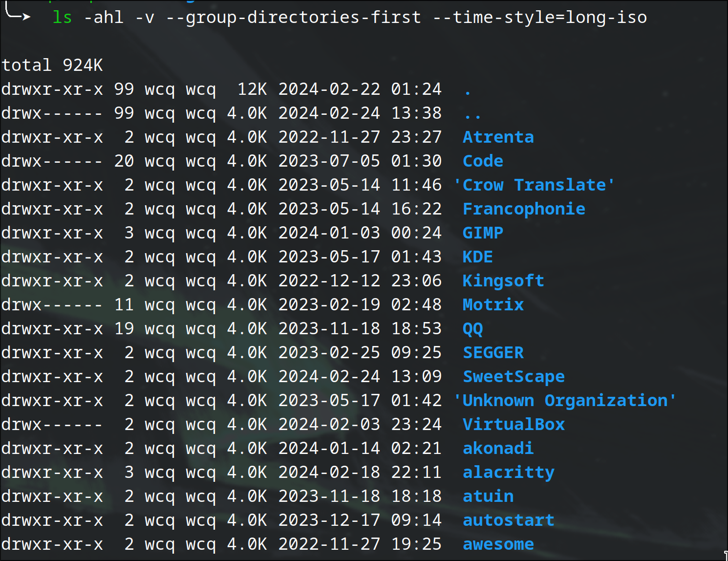Click the permissions string in the VirtualBox row
Screen dimensions: 728x561
[52, 424]
